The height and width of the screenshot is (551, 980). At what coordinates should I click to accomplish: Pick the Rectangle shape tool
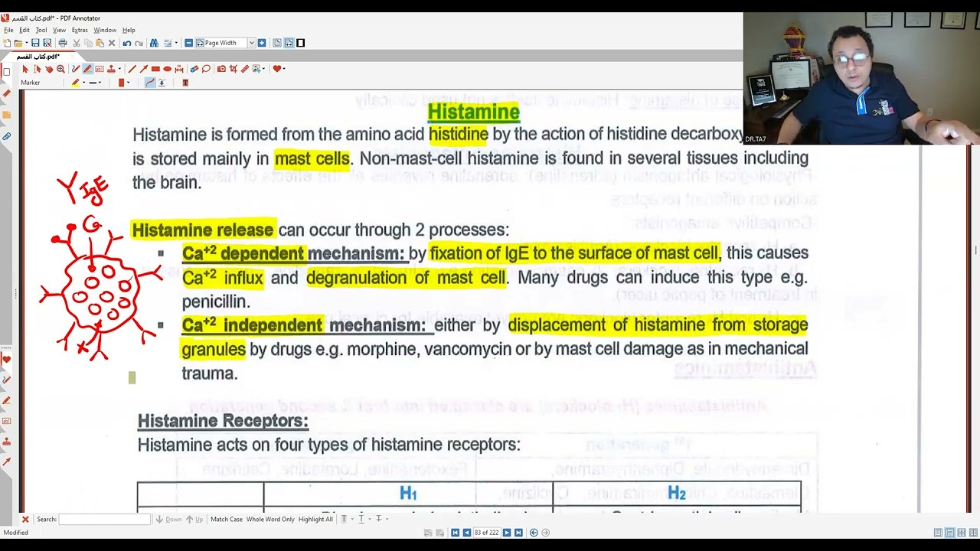(x=155, y=69)
